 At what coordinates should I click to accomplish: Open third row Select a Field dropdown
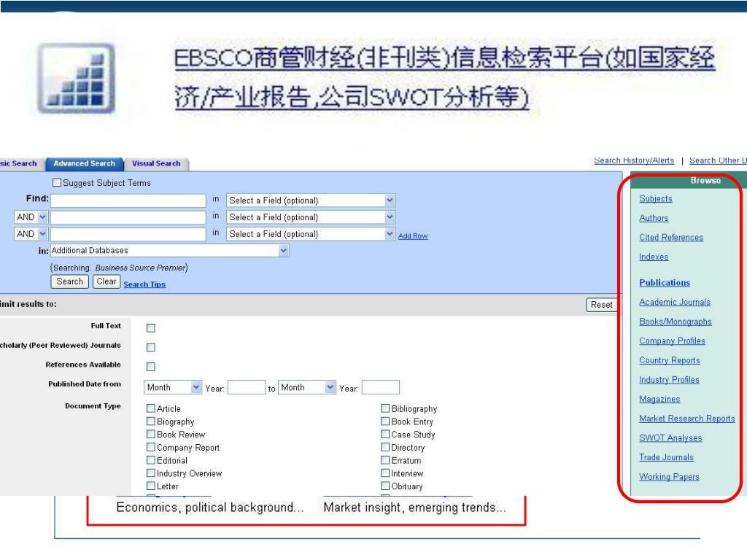[x=311, y=234]
